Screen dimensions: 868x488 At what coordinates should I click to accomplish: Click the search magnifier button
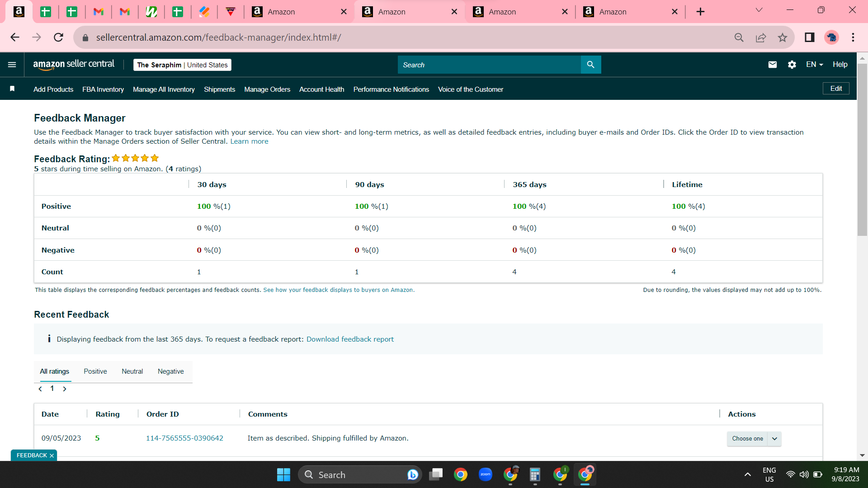point(590,65)
